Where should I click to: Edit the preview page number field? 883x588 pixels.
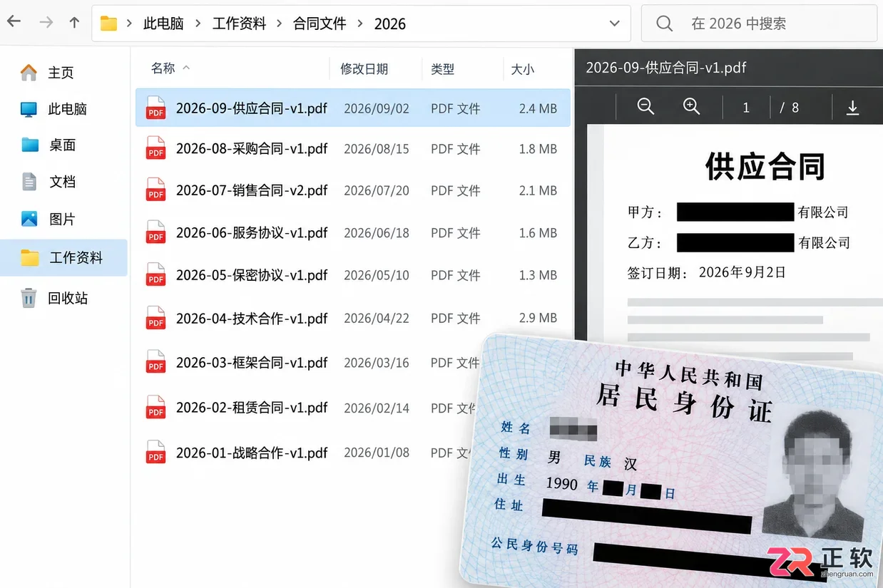(x=746, y=108)
